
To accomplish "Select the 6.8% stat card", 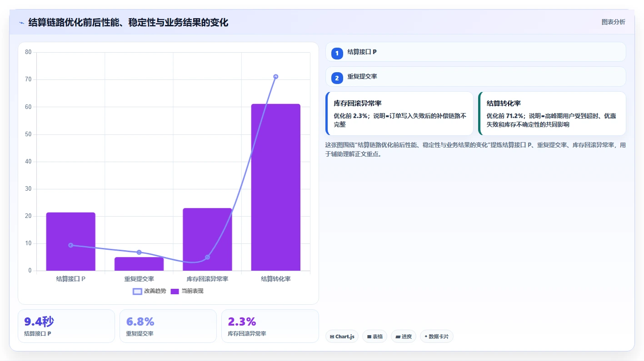I will [168, 326].
